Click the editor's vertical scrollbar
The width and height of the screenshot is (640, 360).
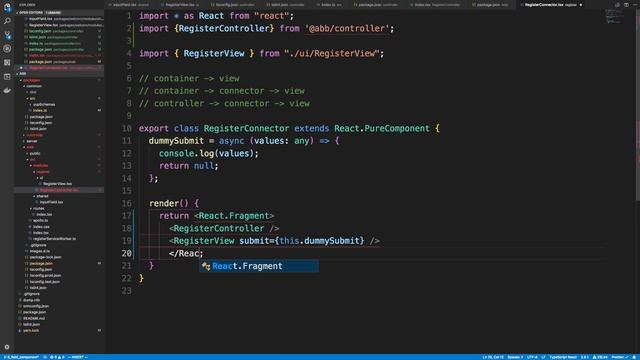coord(637,105)
